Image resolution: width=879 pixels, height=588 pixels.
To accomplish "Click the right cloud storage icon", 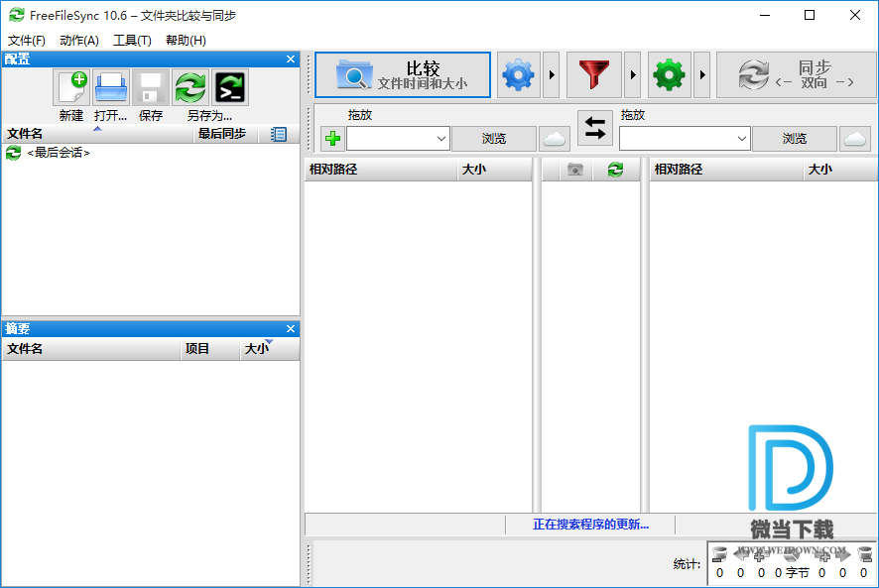I will pos(855,139).
